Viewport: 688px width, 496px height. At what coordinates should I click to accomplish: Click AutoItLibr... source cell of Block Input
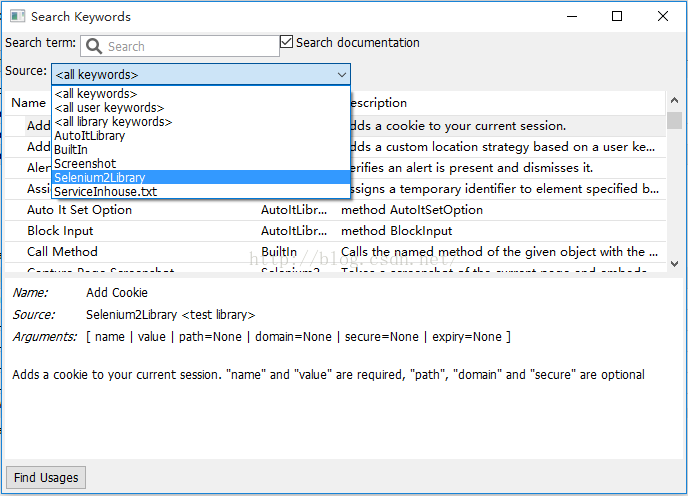pos(294,231)
